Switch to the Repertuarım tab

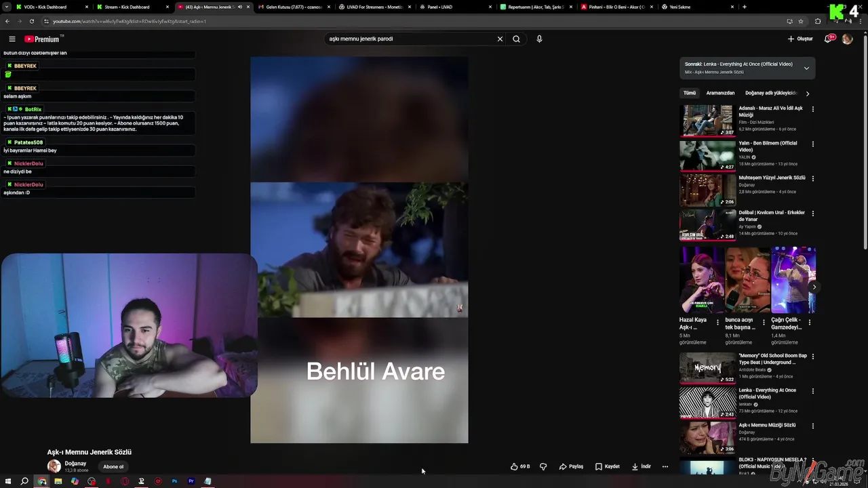point(536,7)
